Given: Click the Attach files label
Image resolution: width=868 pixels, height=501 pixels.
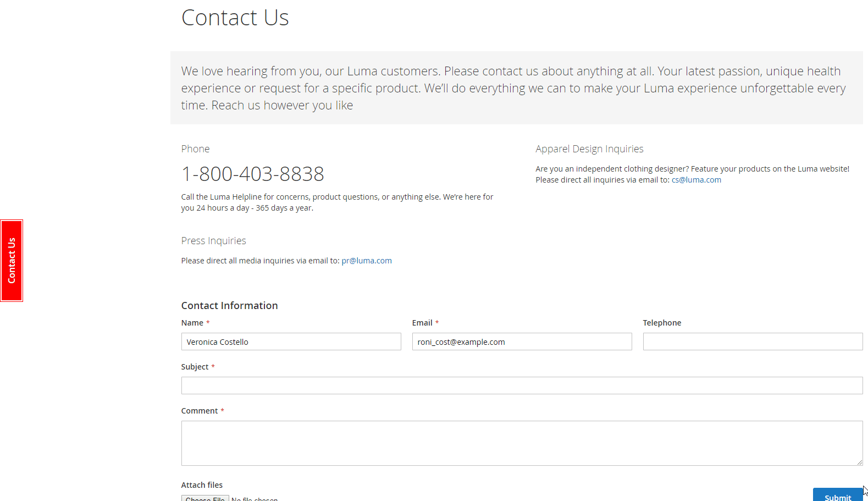Looking at the screenshot, I should [x=202, y=485].
